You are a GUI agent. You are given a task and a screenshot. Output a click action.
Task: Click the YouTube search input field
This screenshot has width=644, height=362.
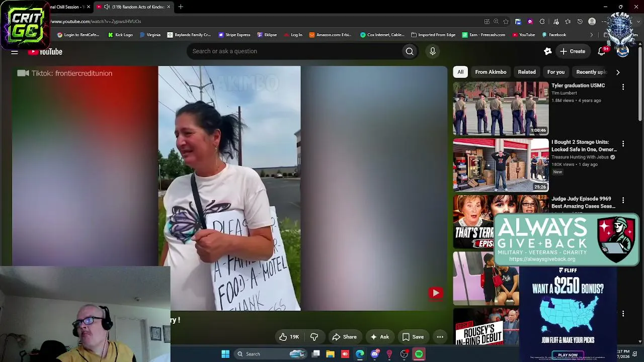click(x=294, y=51)
